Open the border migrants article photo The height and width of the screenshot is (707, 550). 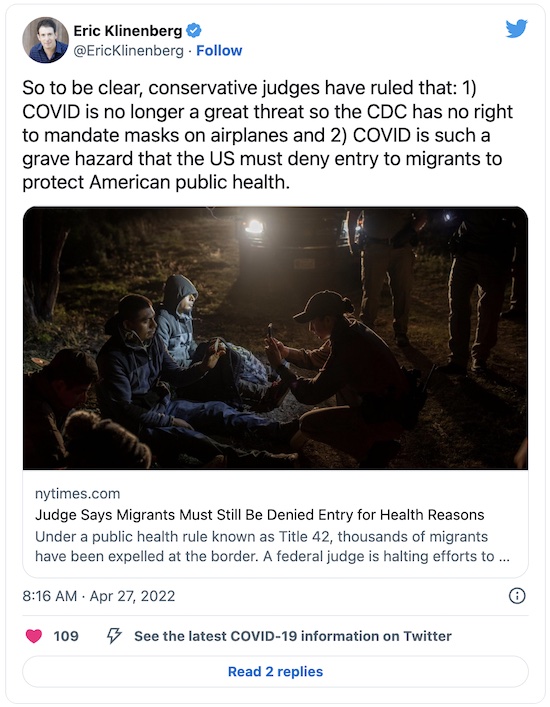275,338
